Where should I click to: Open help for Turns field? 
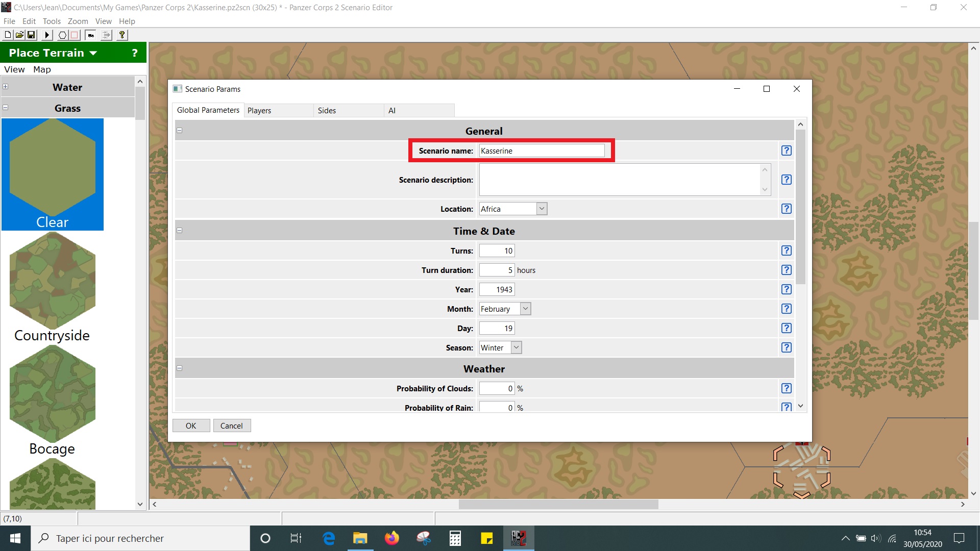[x=787, y=251]
